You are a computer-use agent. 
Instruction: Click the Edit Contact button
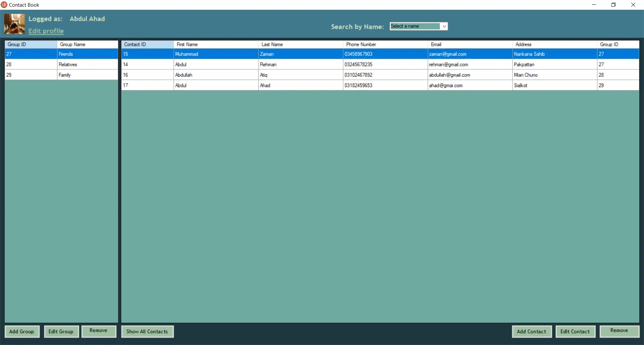(x=575, y=332)
